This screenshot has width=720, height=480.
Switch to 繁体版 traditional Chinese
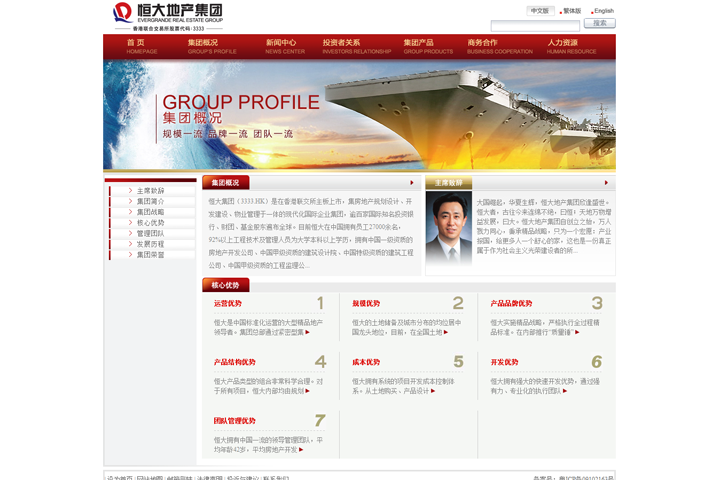click(x=571, y=11)
